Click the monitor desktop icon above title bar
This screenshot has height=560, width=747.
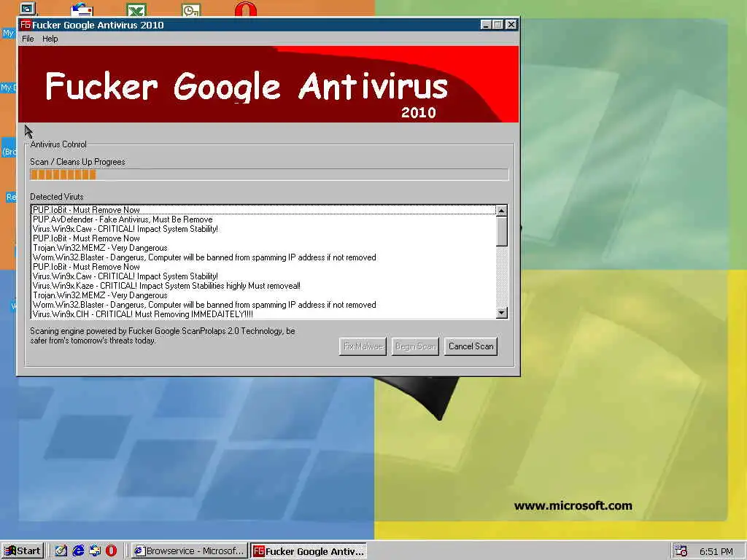(28, 9)
